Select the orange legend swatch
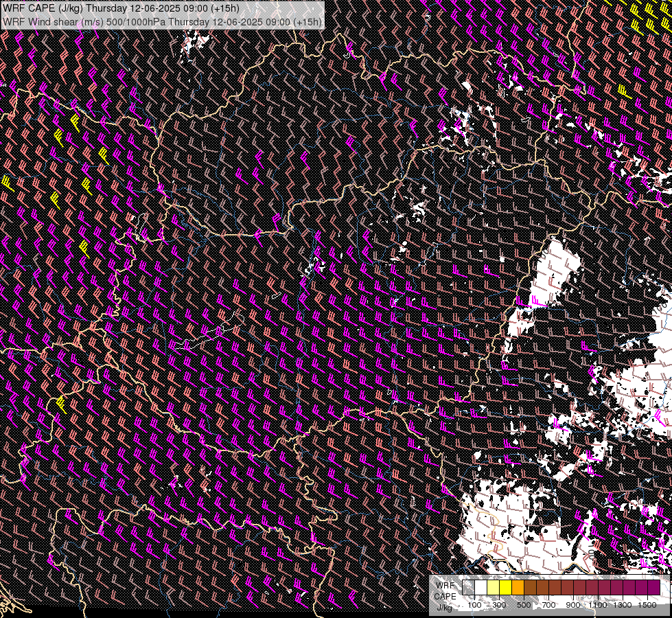Image resolution: width=672 pixels, height=618 pixels. (518, 587)
